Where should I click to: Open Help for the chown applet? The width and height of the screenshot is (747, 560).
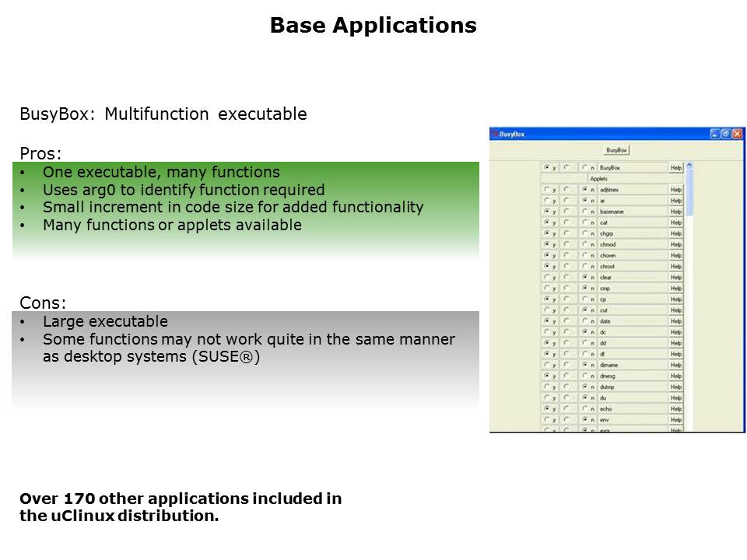click(675, 255)
